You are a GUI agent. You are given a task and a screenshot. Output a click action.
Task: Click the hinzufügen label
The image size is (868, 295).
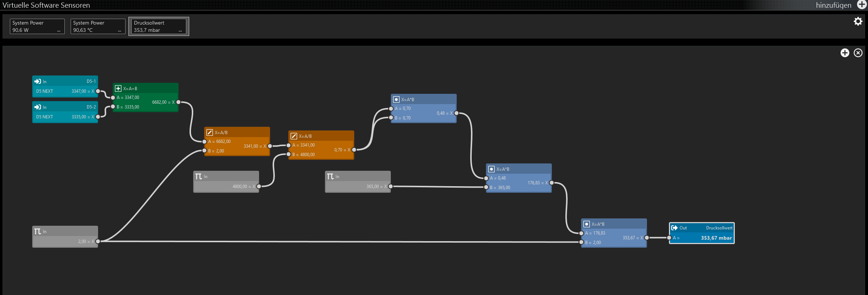[x=833, y=5]
